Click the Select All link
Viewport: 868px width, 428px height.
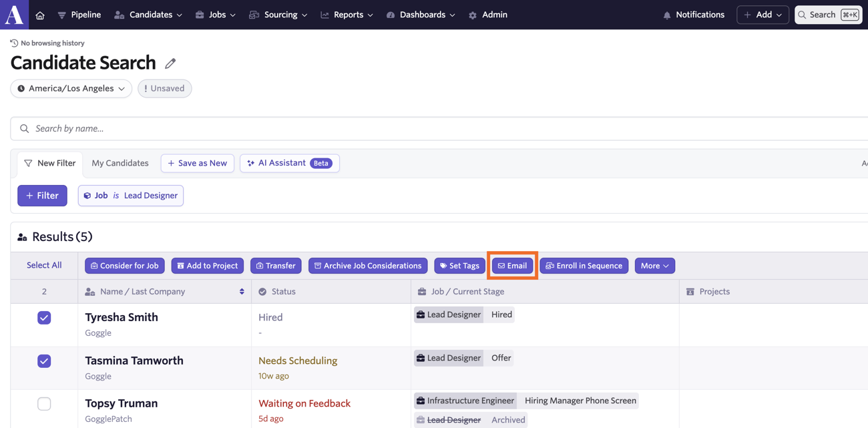coord(44,265)
